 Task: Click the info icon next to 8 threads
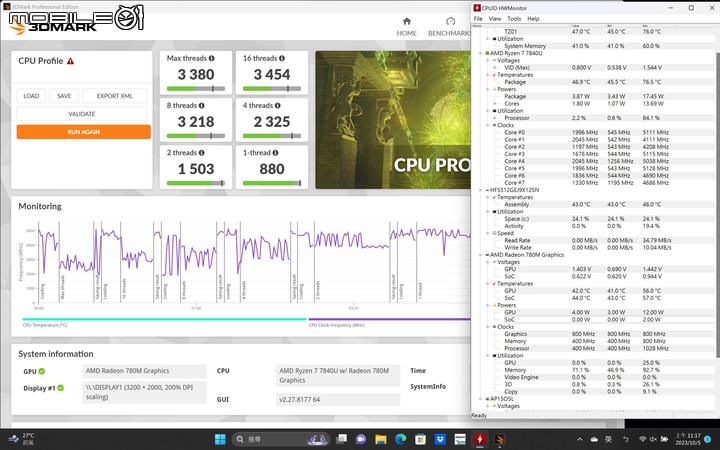tap(202, 106)
